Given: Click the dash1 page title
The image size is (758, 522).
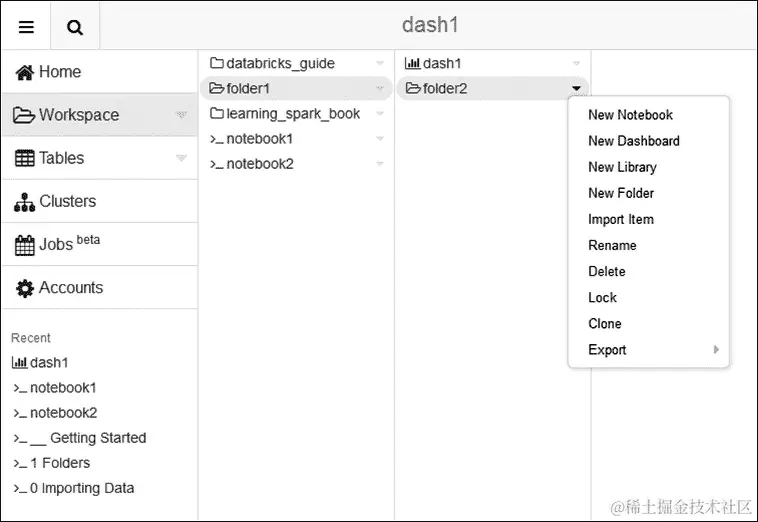Looking at the screenshot, I should click(x=430, y=25).
